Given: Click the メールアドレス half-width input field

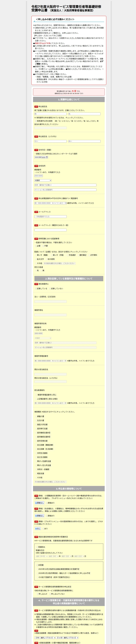Looking at the screenshot, I should click(x=51, y=217).
